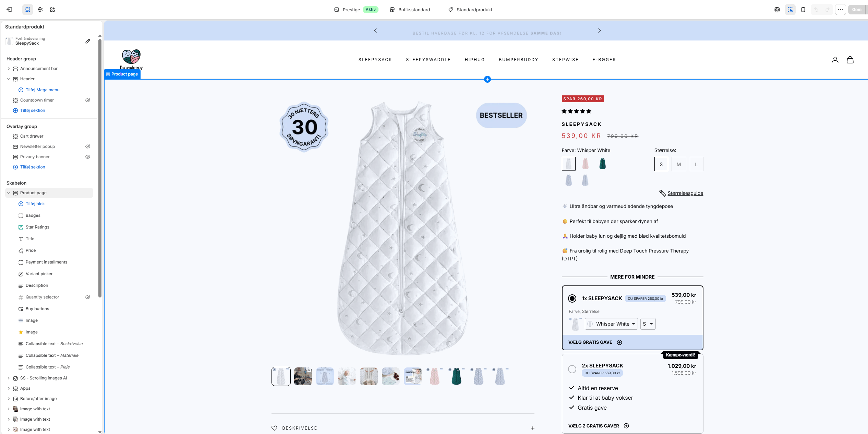The width and height of the screenshot is (868, 434).
Task: Click Tilføj sektion under Header group
Action: point(32,110)
